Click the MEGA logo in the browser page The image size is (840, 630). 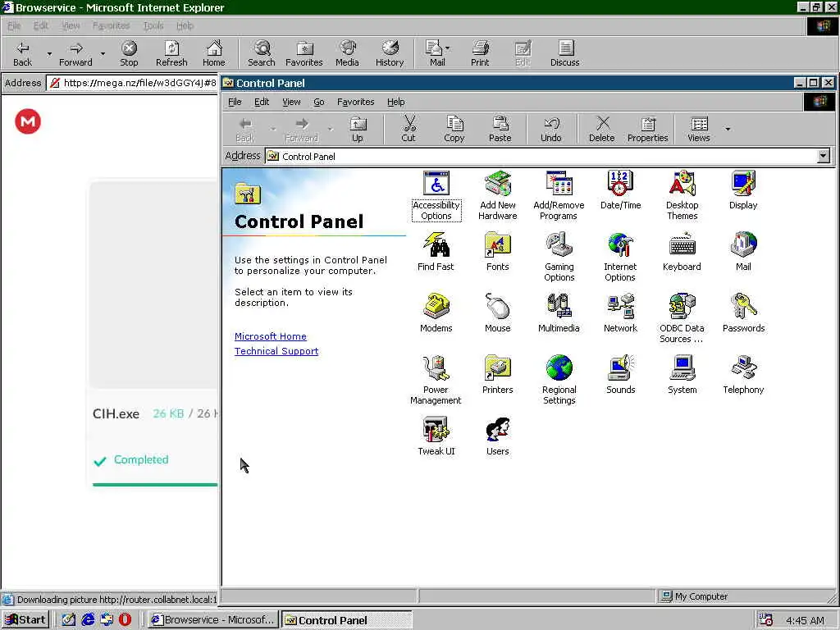(28, 121)
